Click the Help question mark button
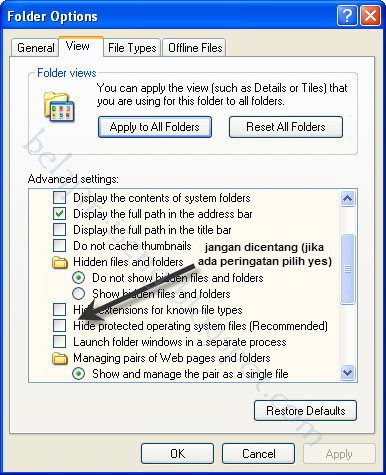The height and width of the screenshot is (475, 386). 347,15
